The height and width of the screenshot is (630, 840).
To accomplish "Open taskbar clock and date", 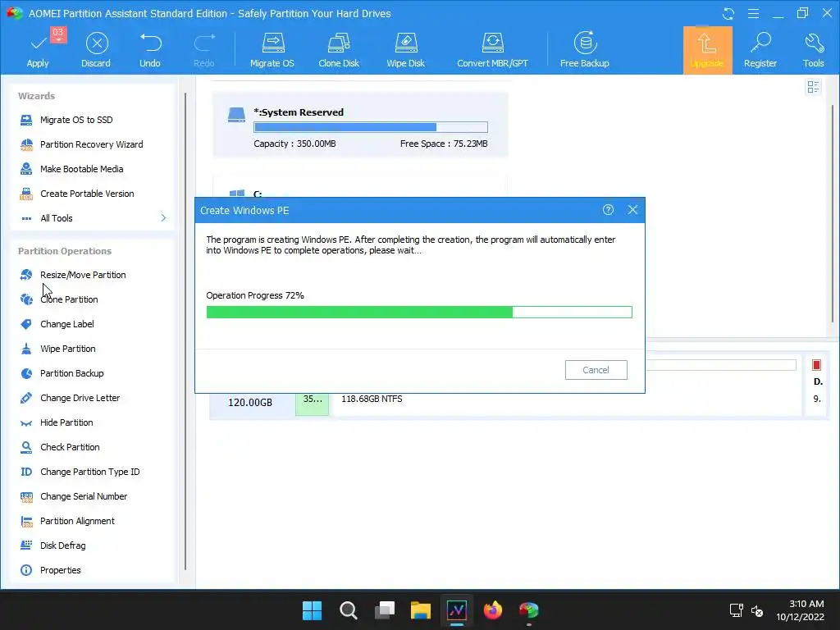I will coord(801,610).
